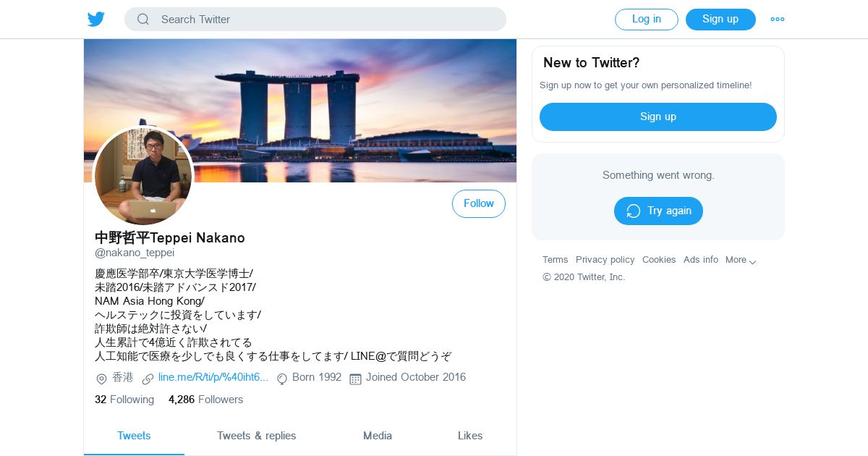The image size is (868, 456).
Task: Switch to Tweets & replies tab
Action: [257, 436]
